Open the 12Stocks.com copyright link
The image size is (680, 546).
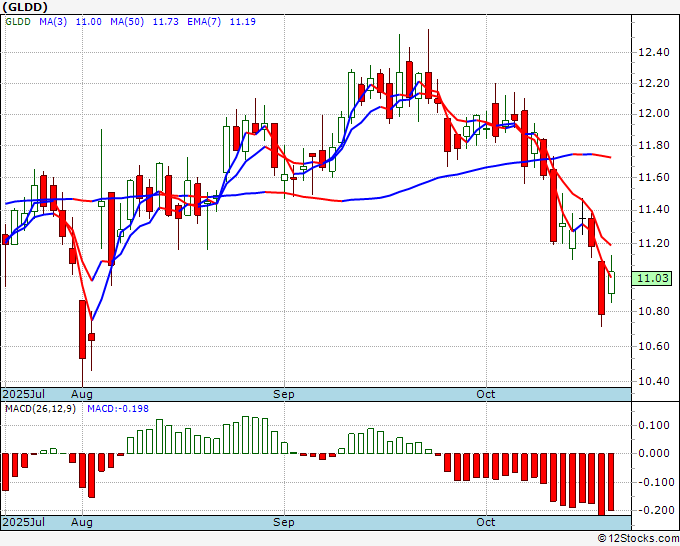point(638,539)
